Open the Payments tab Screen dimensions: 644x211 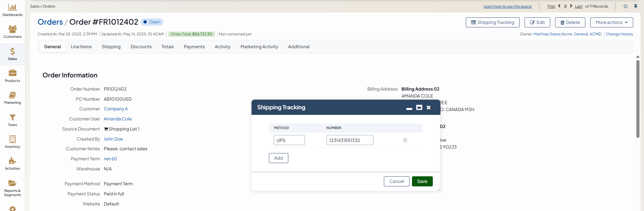tap(194, 47)
